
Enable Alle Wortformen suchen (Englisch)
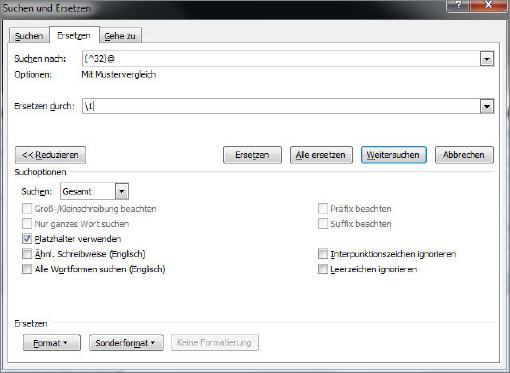point(27,269)
